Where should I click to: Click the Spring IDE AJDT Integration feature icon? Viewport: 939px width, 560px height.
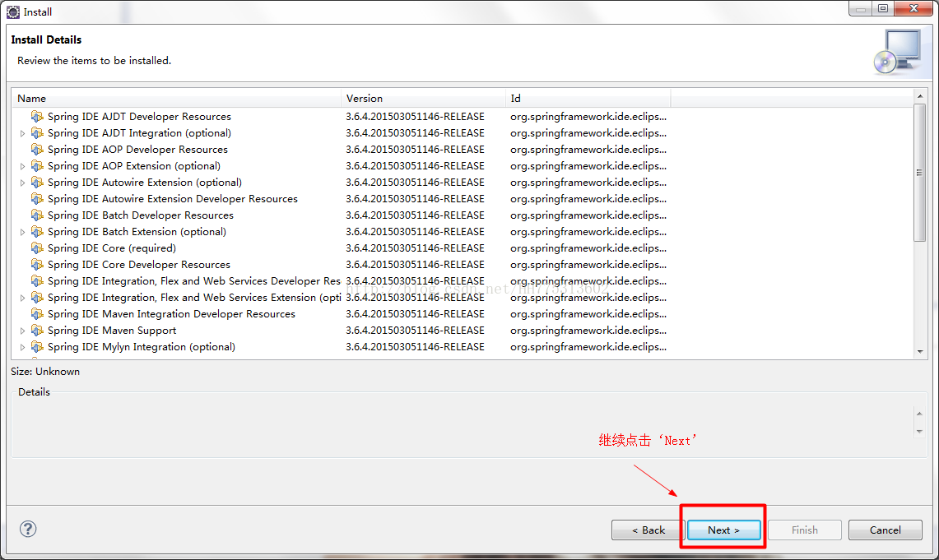[37, 133]
